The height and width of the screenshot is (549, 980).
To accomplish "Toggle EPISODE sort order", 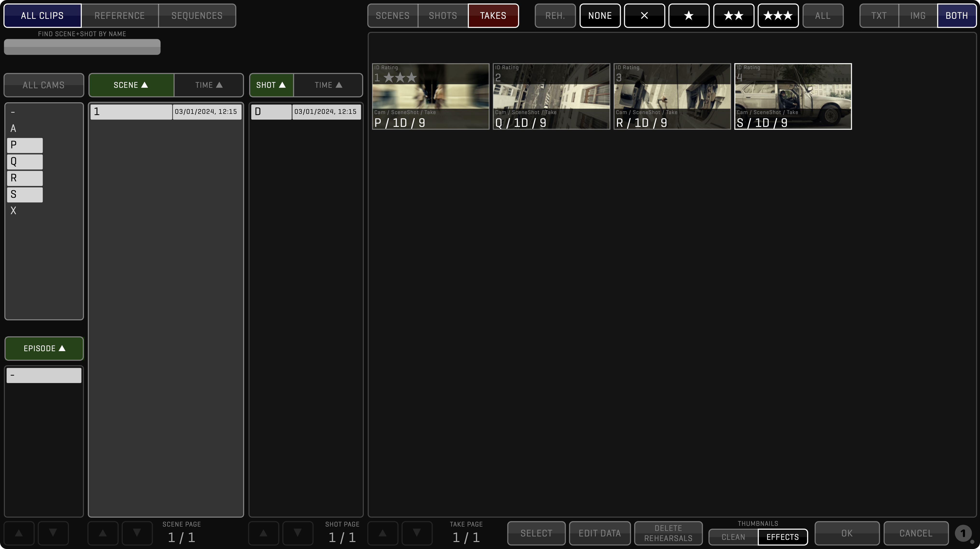I will [44, 349].
